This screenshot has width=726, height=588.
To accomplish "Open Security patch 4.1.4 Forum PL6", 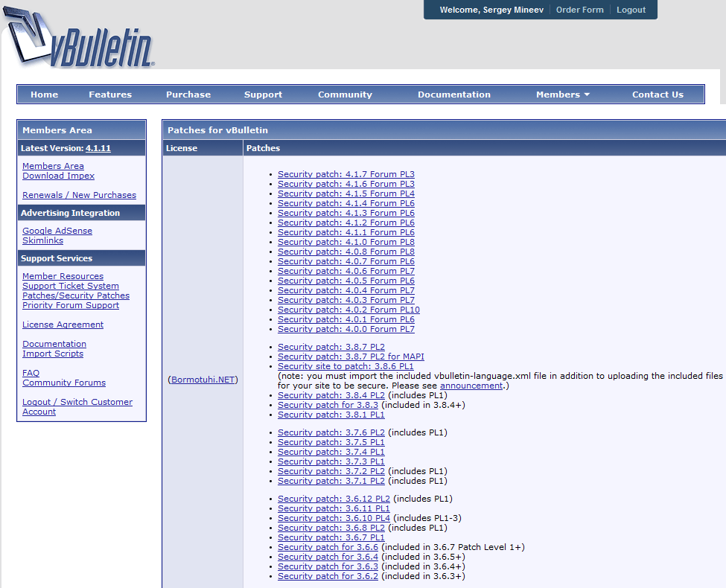I will pyautogui.click(x=346, y=203).
